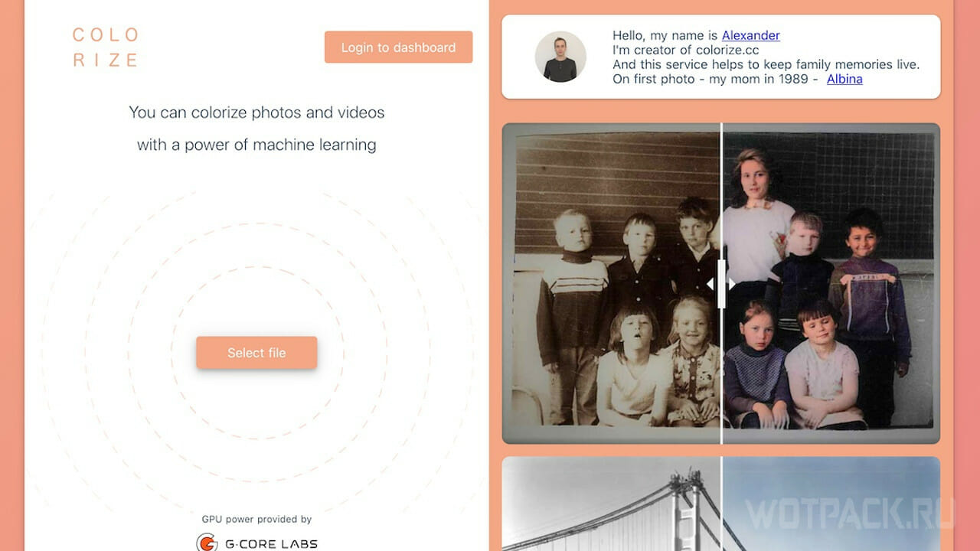Screen dimensions: 980x551
Task: Open the Alexander profile link
Action: click(750, 35)
